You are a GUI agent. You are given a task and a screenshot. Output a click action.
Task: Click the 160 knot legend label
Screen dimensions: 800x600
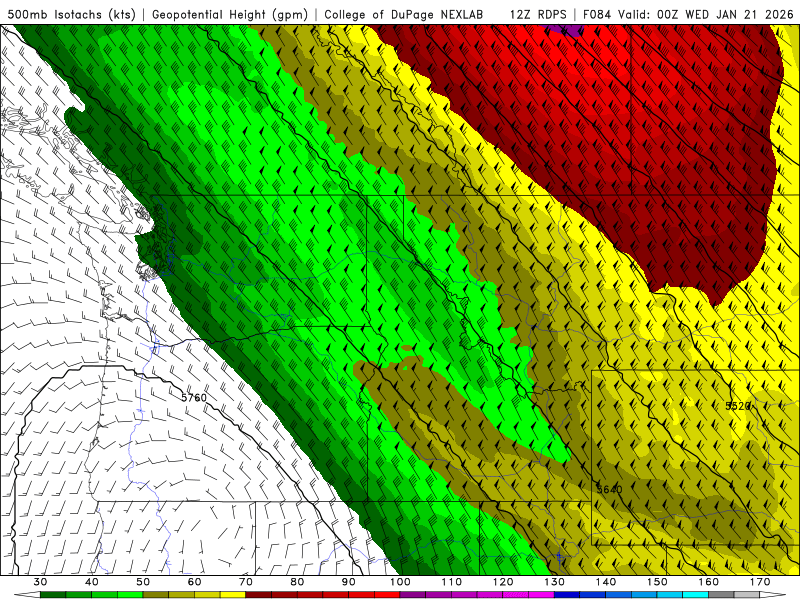tap(709, 582)
